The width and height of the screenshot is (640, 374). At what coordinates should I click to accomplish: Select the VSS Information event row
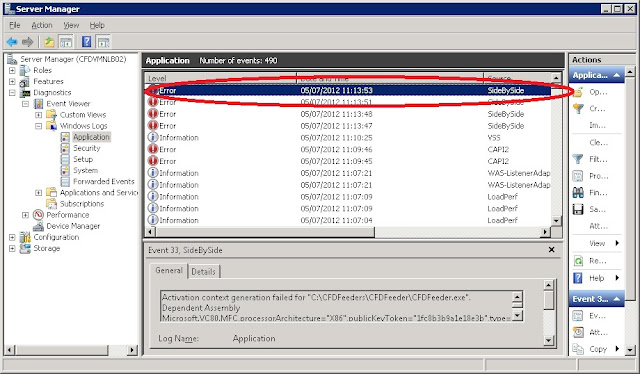pos(348,138)
